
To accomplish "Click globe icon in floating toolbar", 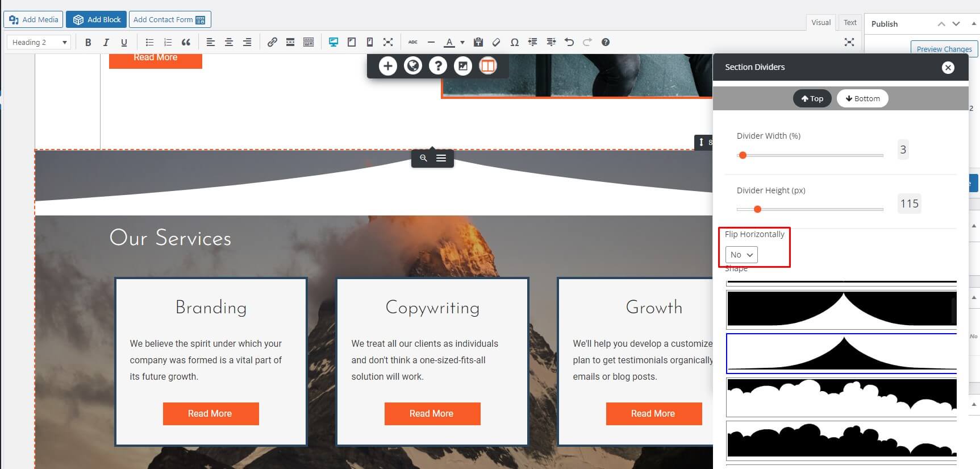I will (413, 66).
